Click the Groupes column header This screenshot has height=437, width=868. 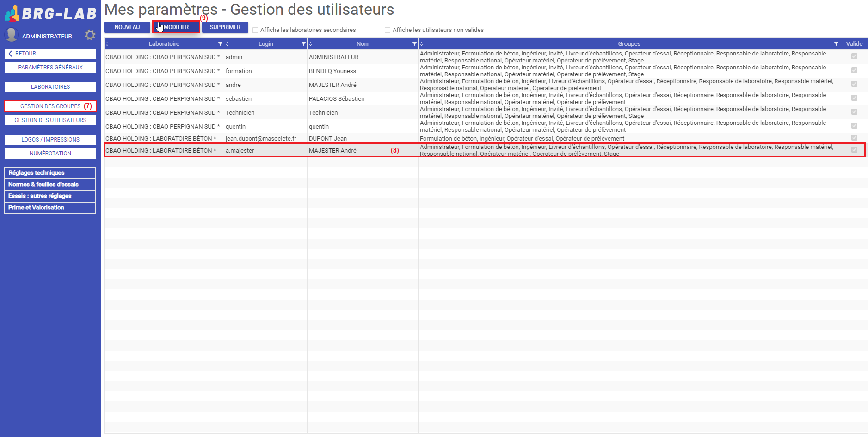click(629, 44)
